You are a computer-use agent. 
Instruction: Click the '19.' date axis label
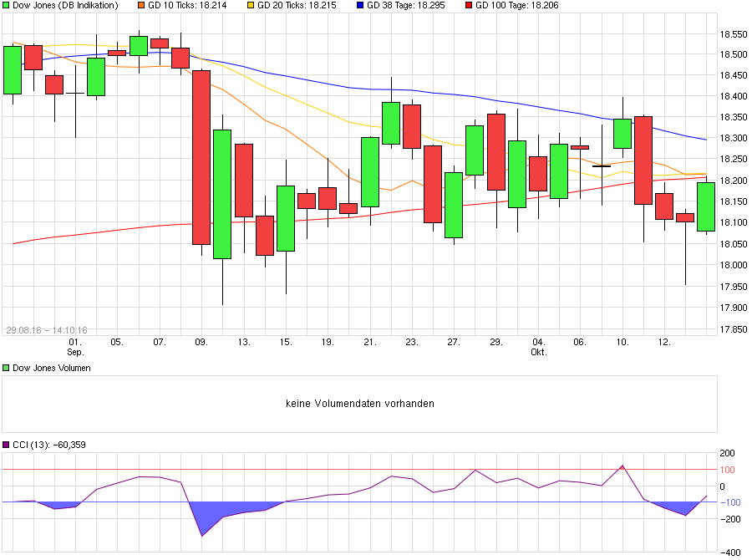point(328,342)
